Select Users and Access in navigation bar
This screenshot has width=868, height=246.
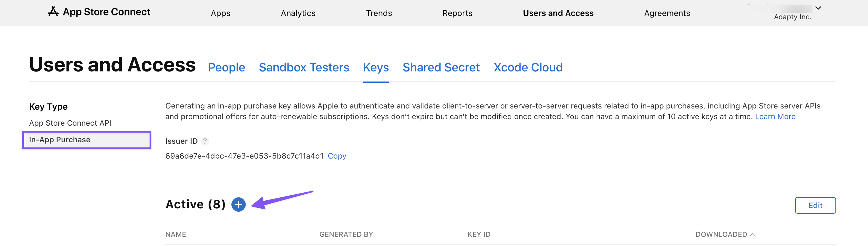tap(558, 13)
